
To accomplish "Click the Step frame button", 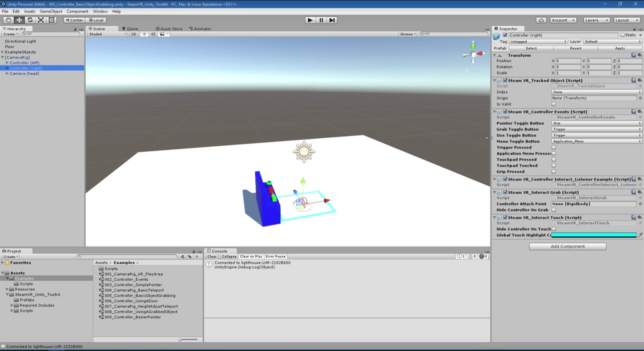I will [x=332, y=20].
